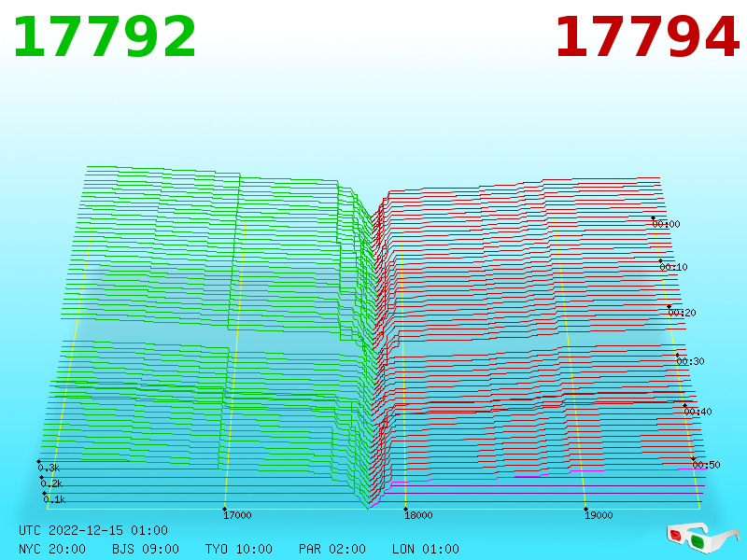Click the 00:40 time axis marker
This screenshot has width=747, height=560.
[698, 412]
